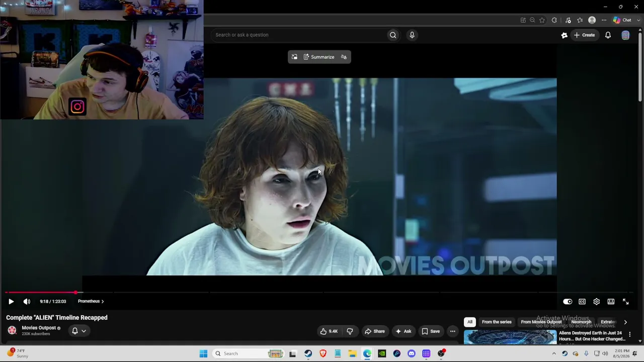Screen dimensions: 644x362
Task: Open Task View from the taskbar
Action: coord(293,353)
